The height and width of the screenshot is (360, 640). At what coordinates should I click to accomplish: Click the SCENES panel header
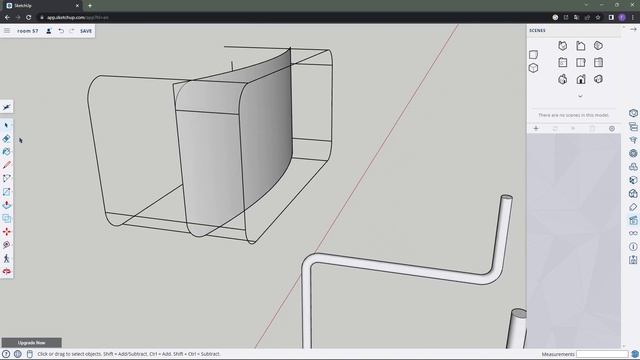pos(537,31)
